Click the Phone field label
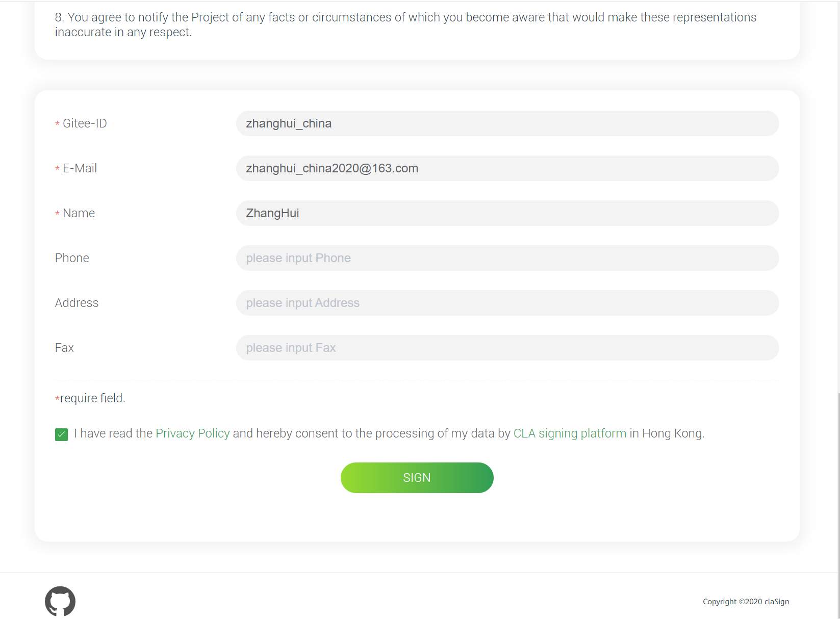The width and height of the screenshot is (840, 619). [x=72, y=258]
